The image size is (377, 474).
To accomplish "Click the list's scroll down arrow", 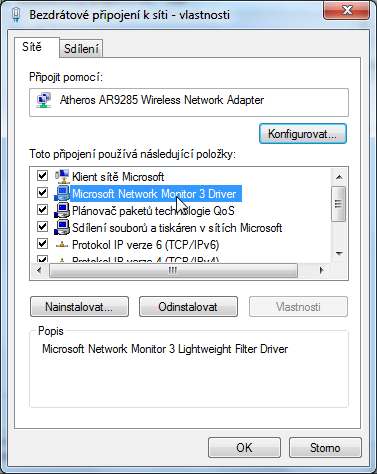I will click(339, 254).
